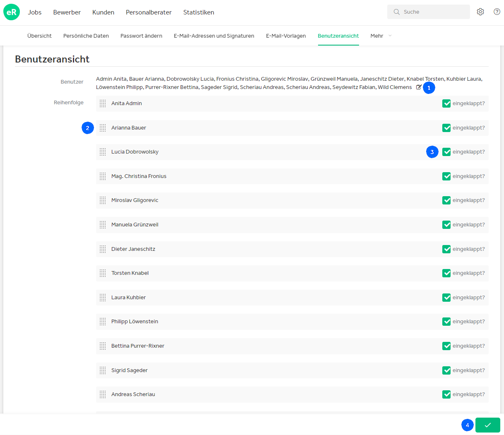The width and height of the screenshot is (504, 435).
Task: Grab drag handle for Philipp Löwenstein
Action: tap(103, 322)
